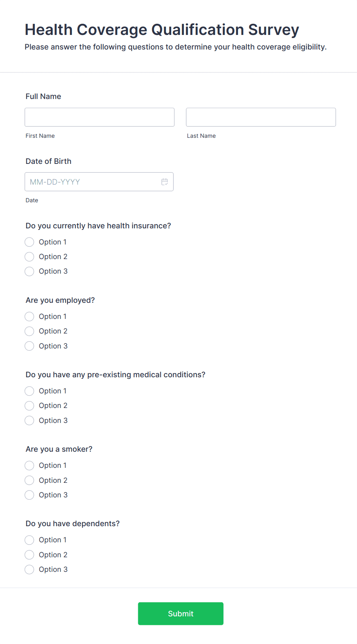
Task: Click the Last Name input field
Action: (261, 117)
